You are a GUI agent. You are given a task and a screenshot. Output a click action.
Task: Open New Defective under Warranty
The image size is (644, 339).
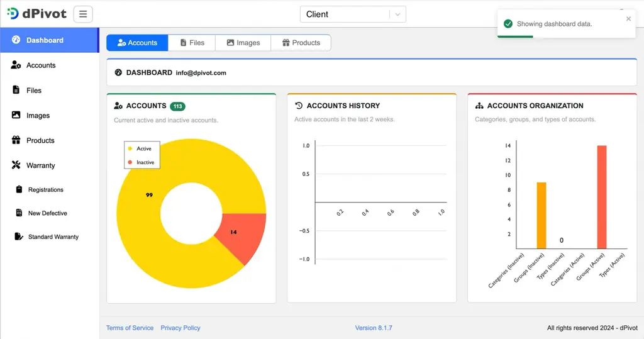coord(49,213)
